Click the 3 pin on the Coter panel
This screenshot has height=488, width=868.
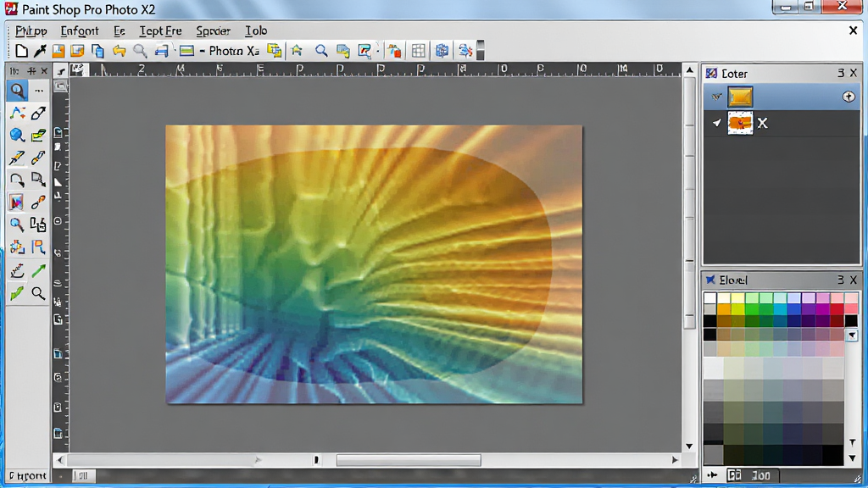tap(841, 73)
